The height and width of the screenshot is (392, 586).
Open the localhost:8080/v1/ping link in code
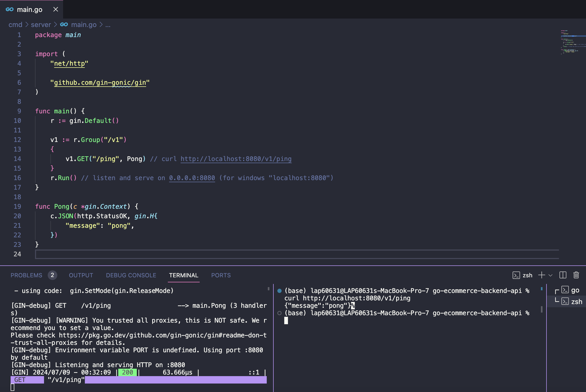[x=236, y=159]
